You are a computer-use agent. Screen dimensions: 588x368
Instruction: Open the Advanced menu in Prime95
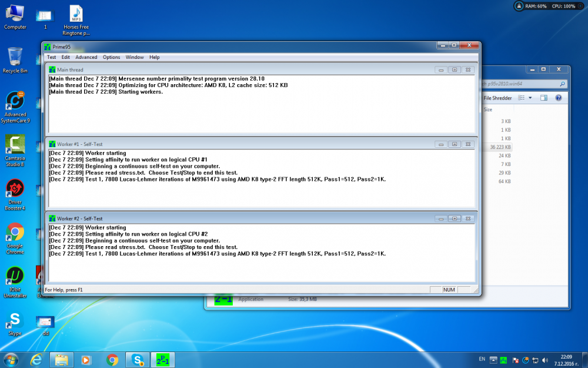click(x=86, y=57)
